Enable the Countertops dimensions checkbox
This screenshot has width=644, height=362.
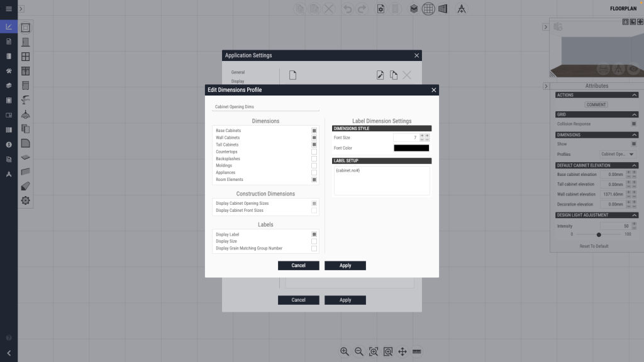coord(314,152)
